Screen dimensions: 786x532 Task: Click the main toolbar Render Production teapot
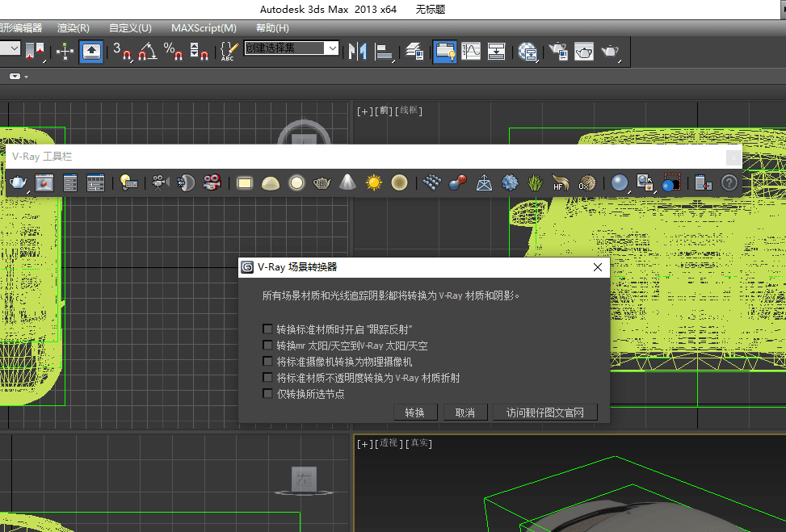click(x=610, y=51)
